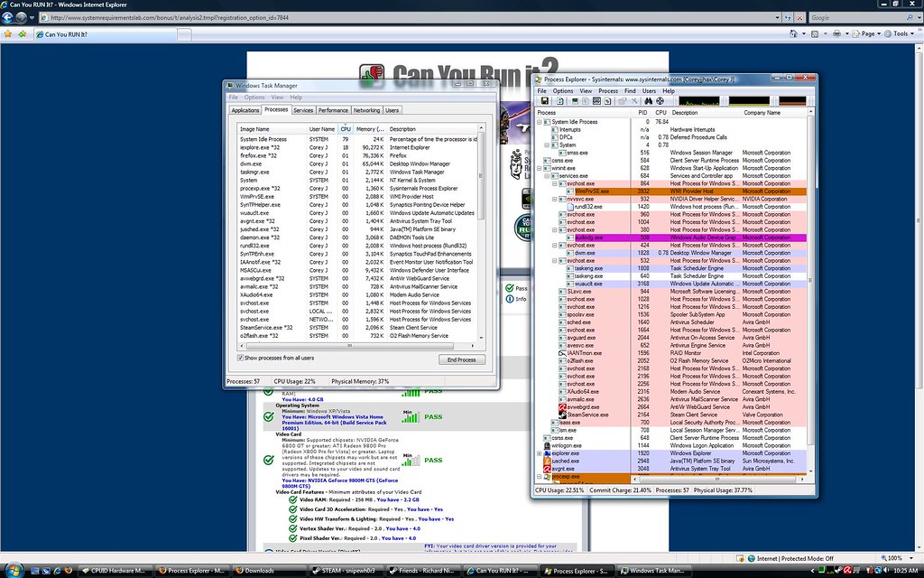Click the Show Desktop quick launch icon

(35, 571)
